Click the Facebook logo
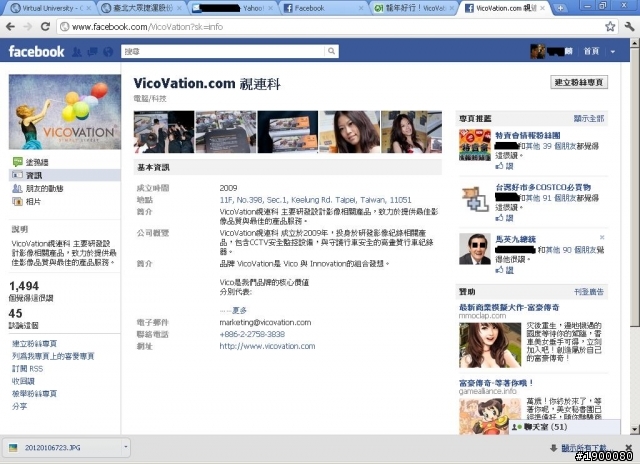Viewport: 640px width, 464px height. click(36, 51)
